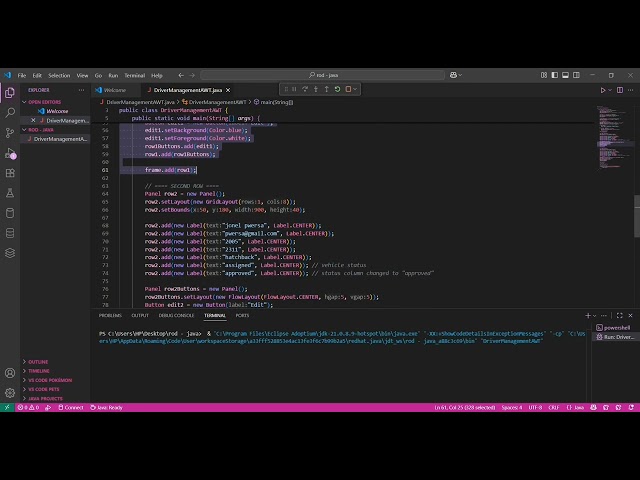Switch to the Welcome editor tab
This screenshot has width=640, height=480.
coord(115,90)
